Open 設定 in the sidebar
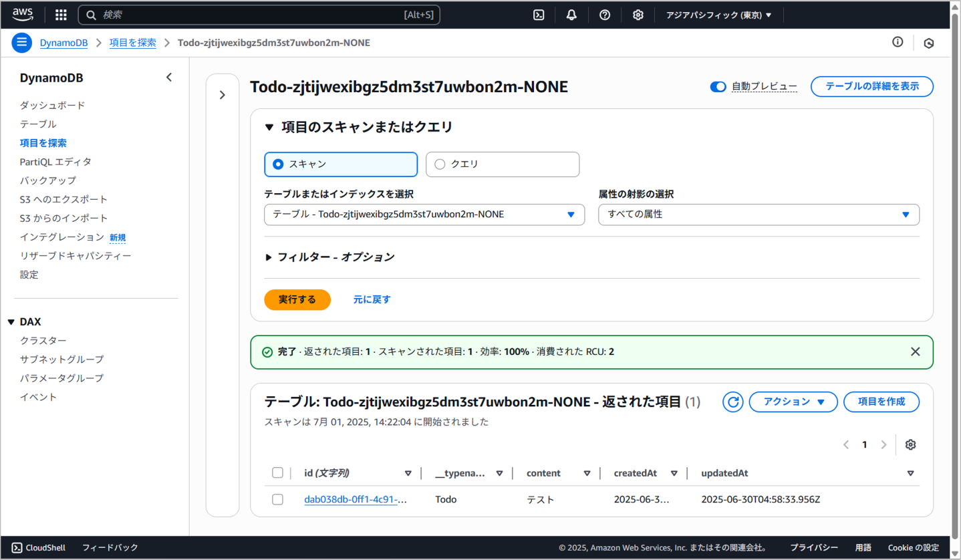The width and height of the screenshot is (961, 560). point(29,275)
